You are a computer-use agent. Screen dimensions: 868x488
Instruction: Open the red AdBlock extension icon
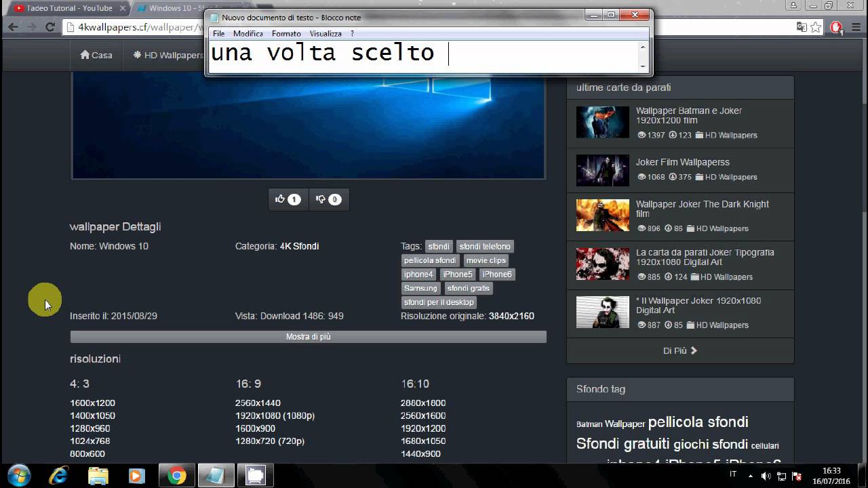[836, 27]
